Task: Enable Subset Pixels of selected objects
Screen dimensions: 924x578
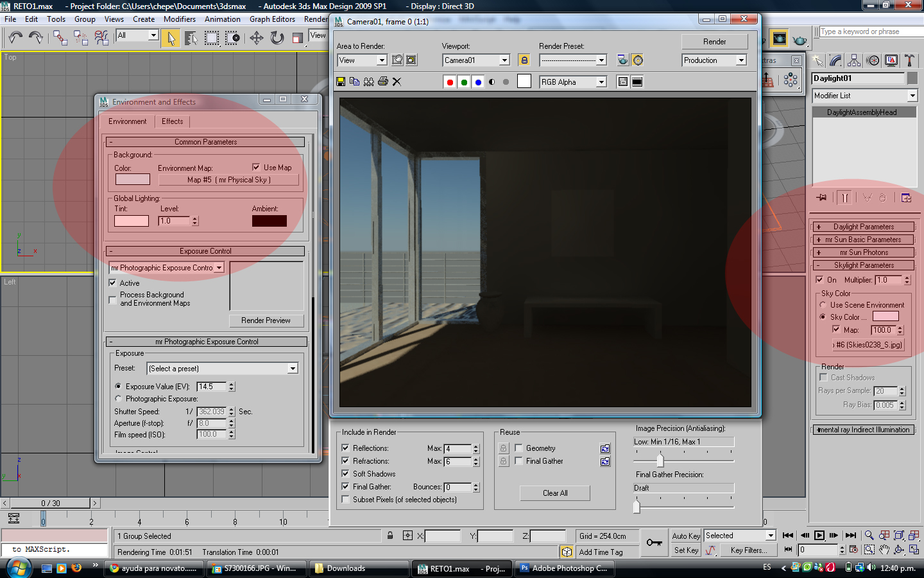Action: [345, 499]
